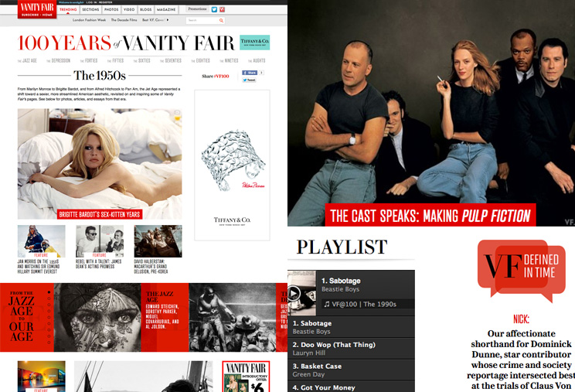Viewport: 575px width, 392px height.
Task: Open the James Dean Rebel thumbnail
Action: pos(100,241)
